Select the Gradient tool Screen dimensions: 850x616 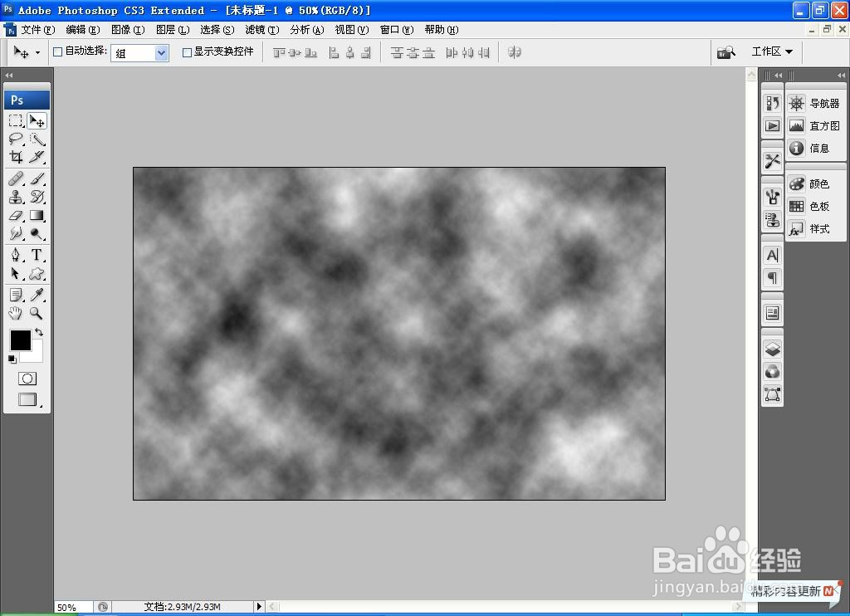click(x=37, y=215)
